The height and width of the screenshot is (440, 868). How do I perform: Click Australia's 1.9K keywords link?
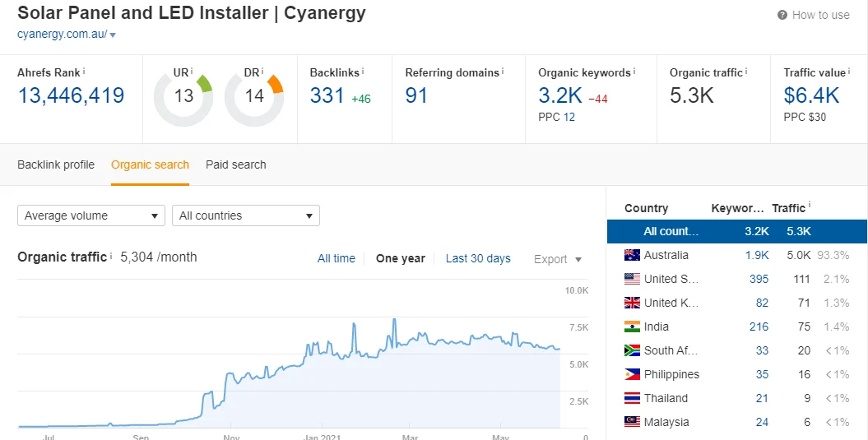(x=756, y=255)
